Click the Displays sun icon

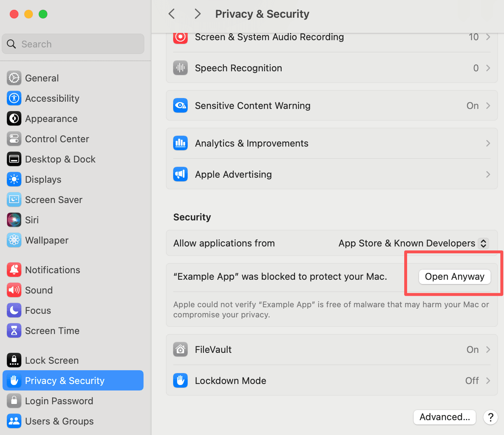point(14,180)
